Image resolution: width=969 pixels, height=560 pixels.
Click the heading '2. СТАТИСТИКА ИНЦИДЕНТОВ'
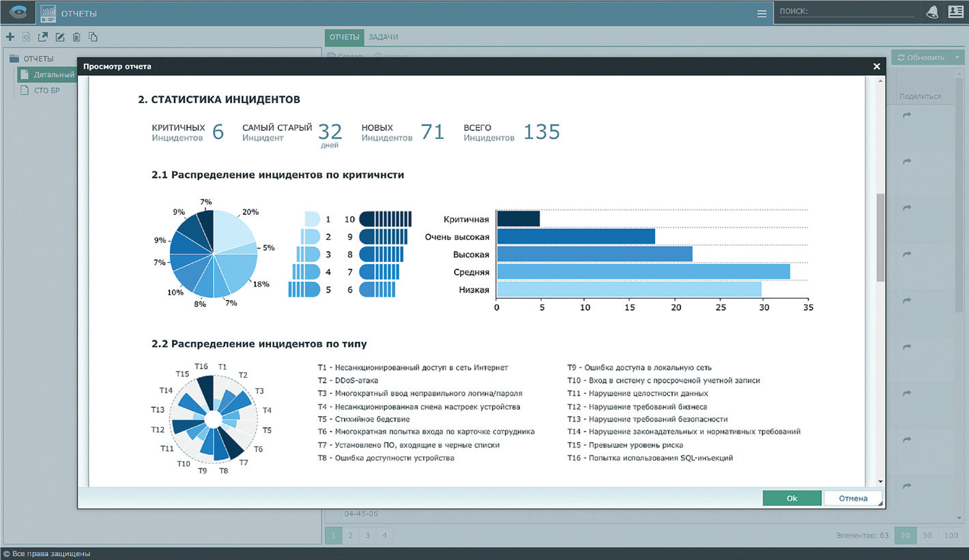219,100
